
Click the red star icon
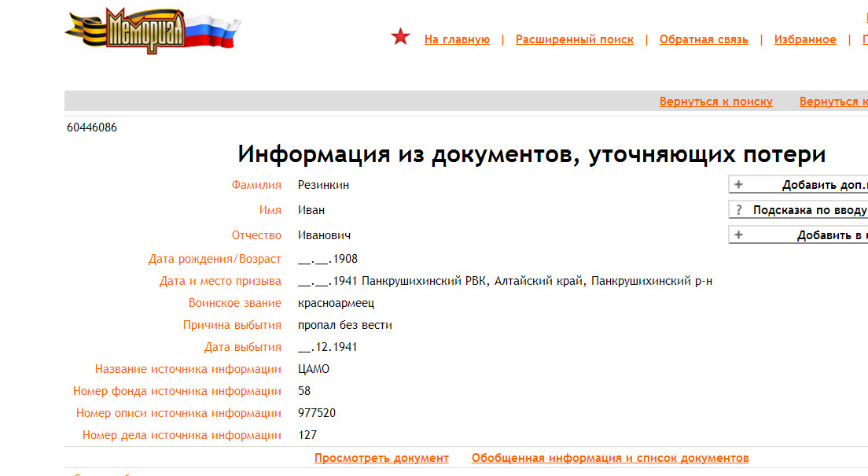tap(400, 37)
